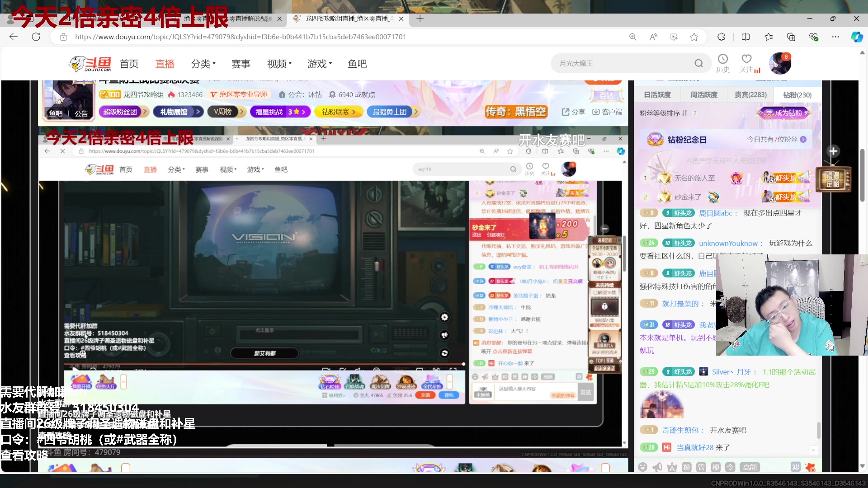Open the streamer's 公告 announcement
The height and width of the screenshot is (488, 868).
pyautogui.click(x=81, y=113)
